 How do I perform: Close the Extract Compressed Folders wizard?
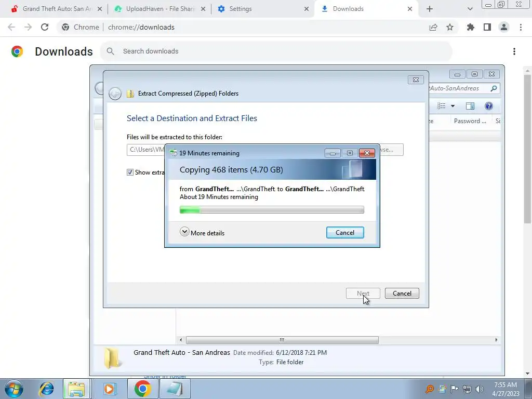pyautogui.click(x=416, y=79)
